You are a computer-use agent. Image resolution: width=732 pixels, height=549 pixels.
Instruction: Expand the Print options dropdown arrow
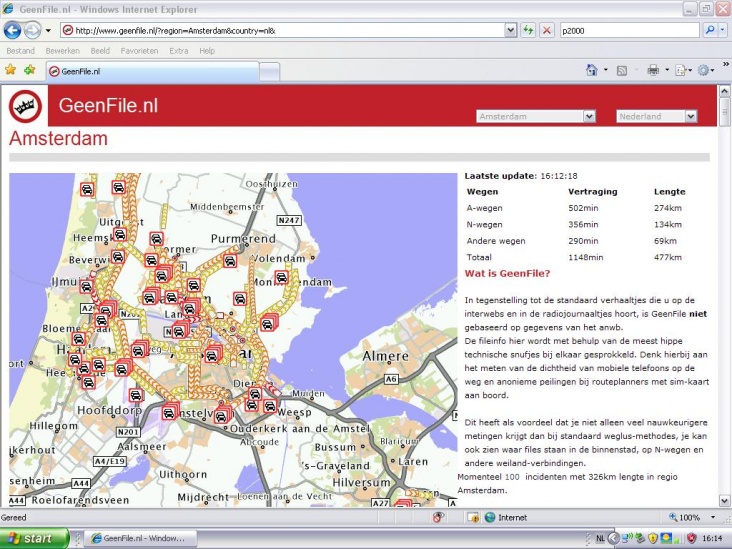point(667,70)
